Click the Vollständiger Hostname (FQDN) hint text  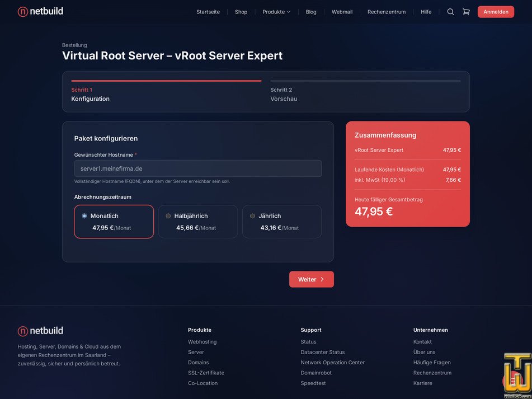pyautogui.click(x=152, y=181)
